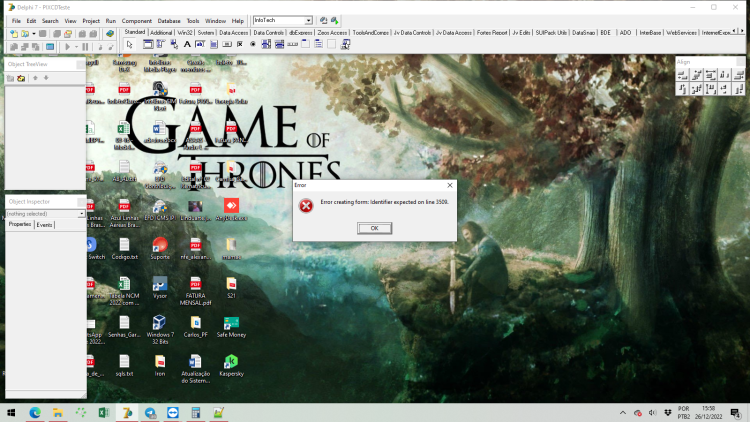Viewport: 750px width, 422px height.
Task: Click the New form toolbar icon
Action: (x=50, y=47)
